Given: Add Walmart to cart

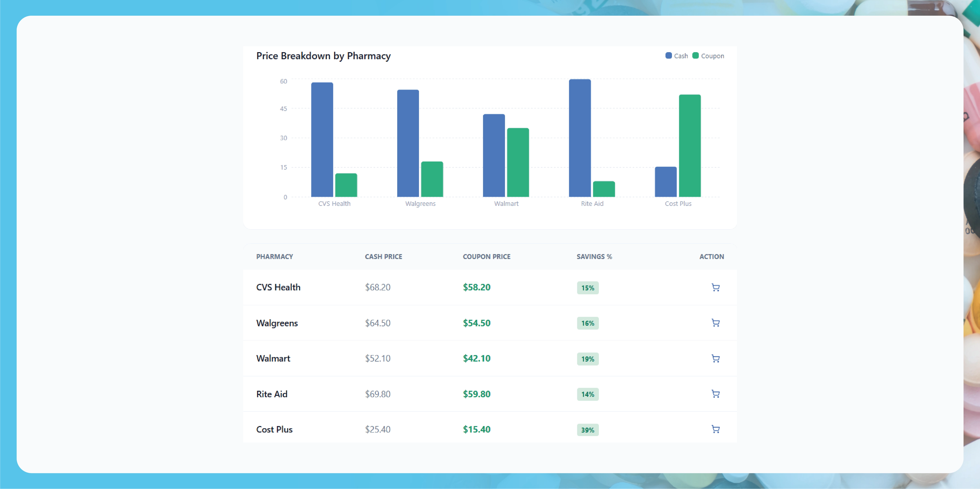Looking at the screenshot, I should tap(716, 358).
